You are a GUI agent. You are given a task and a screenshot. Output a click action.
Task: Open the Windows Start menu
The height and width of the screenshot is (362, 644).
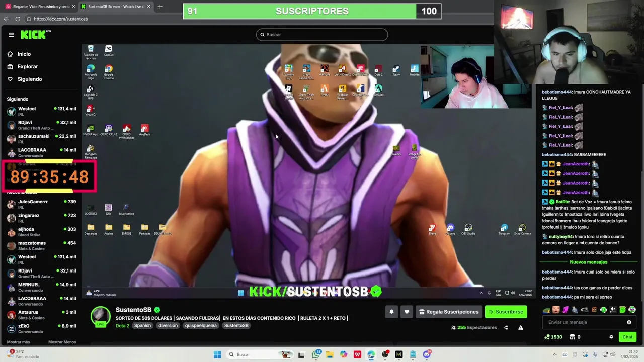[217, 354]
